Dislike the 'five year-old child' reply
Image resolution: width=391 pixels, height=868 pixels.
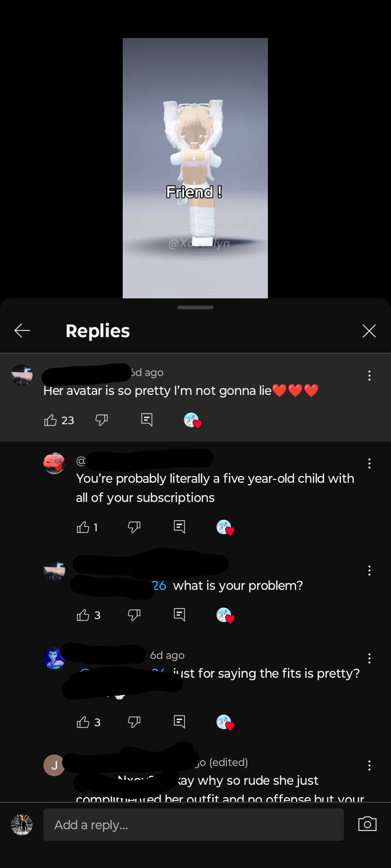click(134, 527)
